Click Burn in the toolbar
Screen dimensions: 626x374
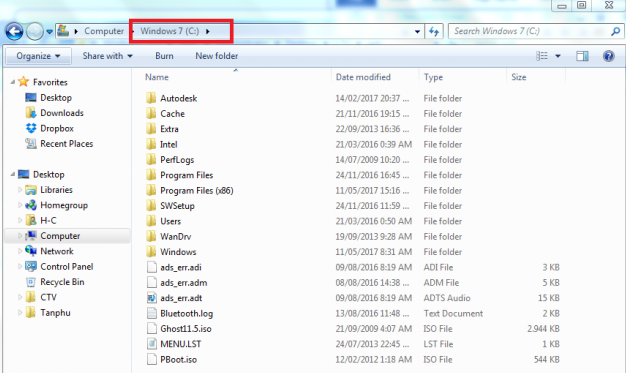coord(164,56)
